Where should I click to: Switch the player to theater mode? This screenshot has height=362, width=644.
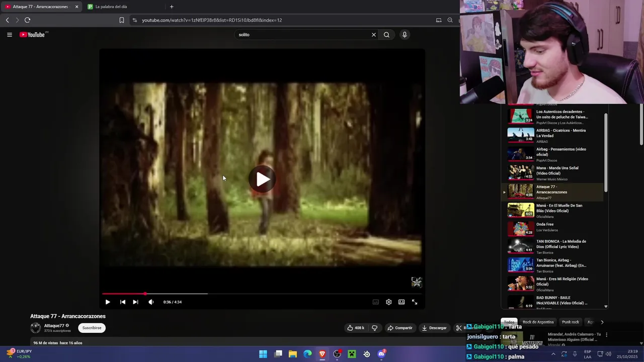click(401, 302)
